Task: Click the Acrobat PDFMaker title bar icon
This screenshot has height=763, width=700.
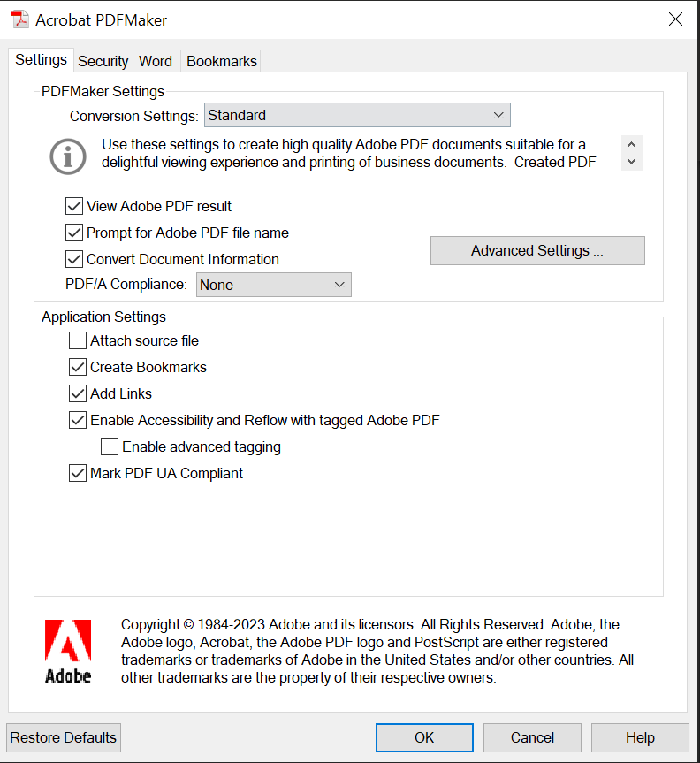Action: tap(19, 19)
